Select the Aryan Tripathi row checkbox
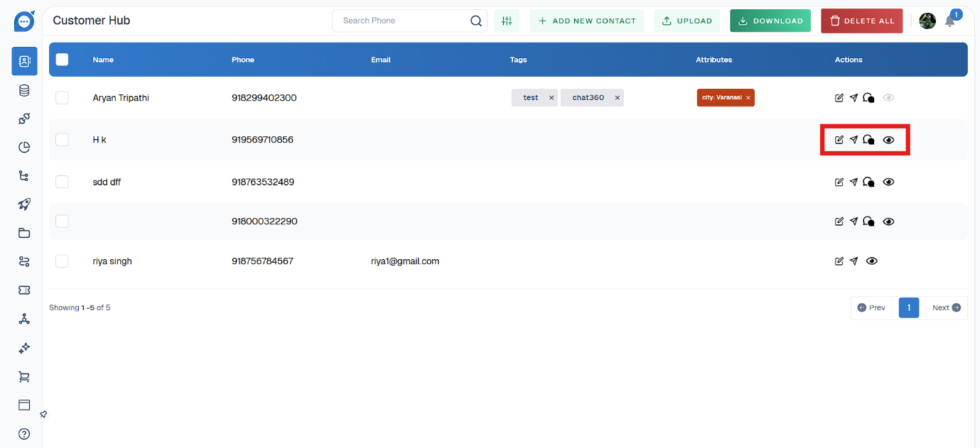The width and height of the screenshot is (980, 448). (x=62, y=98)
